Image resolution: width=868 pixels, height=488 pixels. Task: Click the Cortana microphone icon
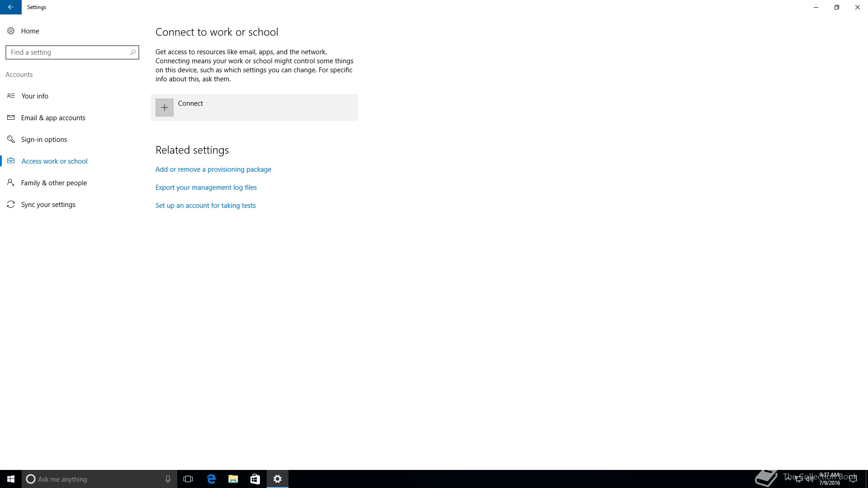(168, 479)
